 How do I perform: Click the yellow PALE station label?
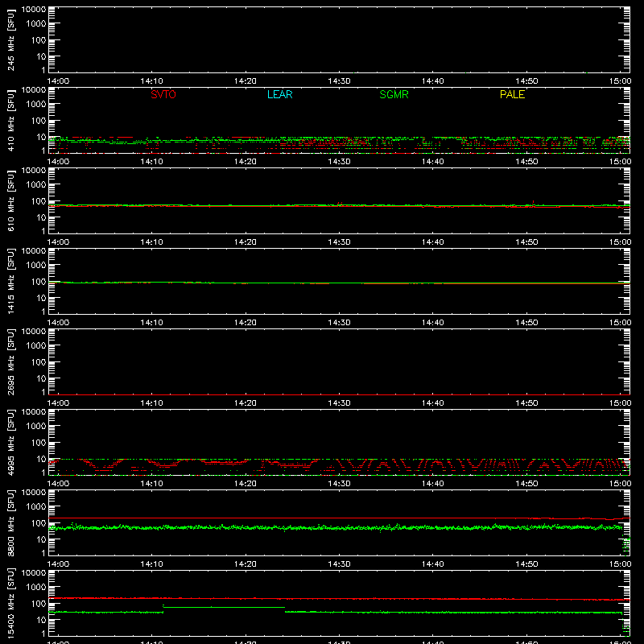[512, 94]
